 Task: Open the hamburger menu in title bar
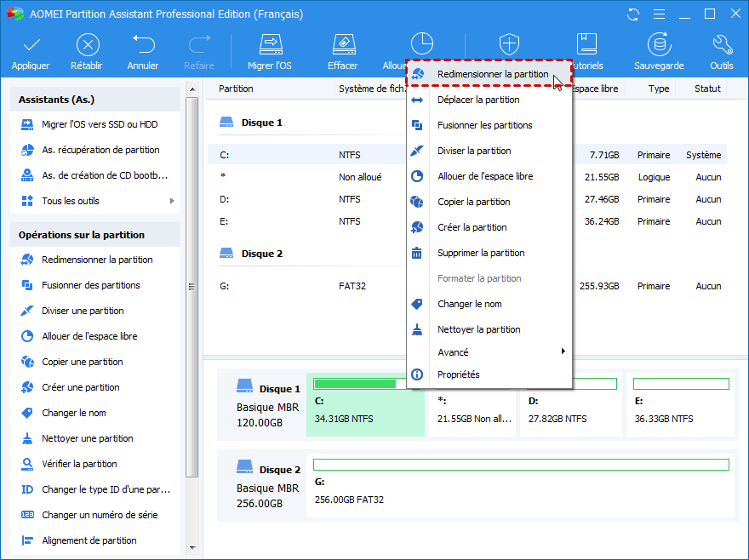coord(657,14)
